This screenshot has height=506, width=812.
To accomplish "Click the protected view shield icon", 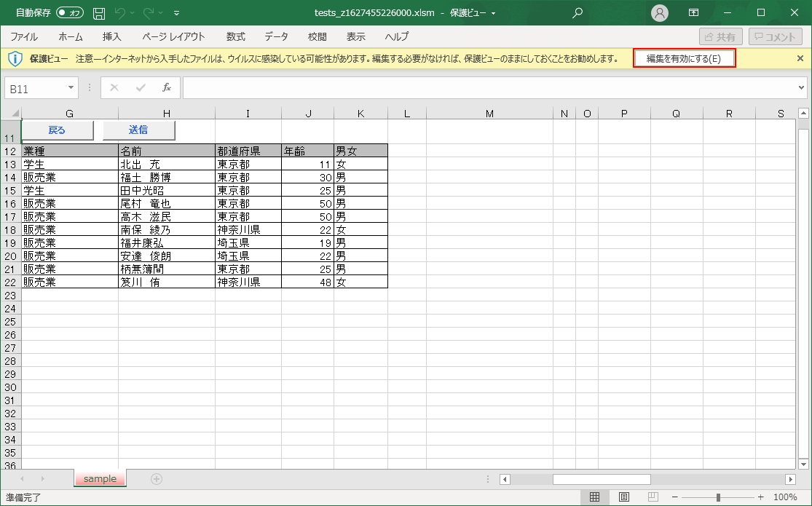I will pos(15,58).
